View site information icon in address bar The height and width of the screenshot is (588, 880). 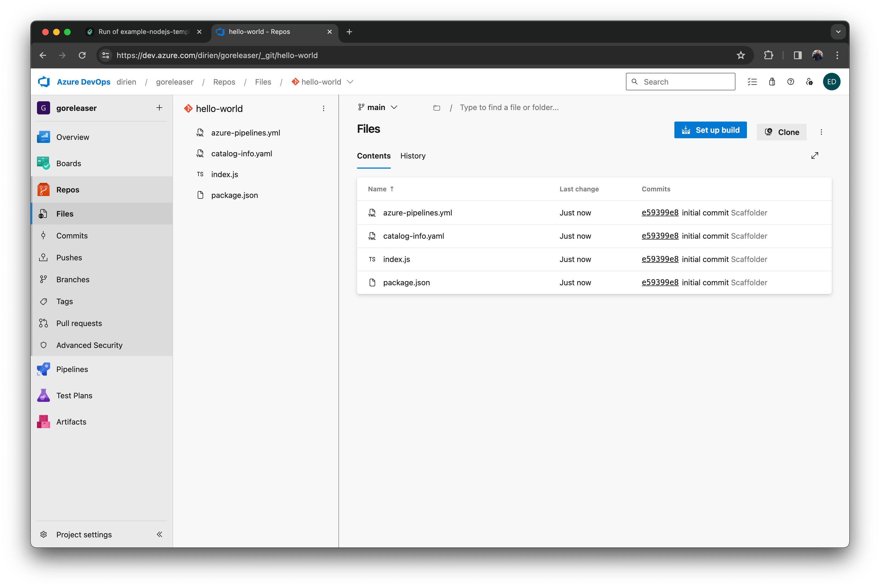[x=106, y=56]
